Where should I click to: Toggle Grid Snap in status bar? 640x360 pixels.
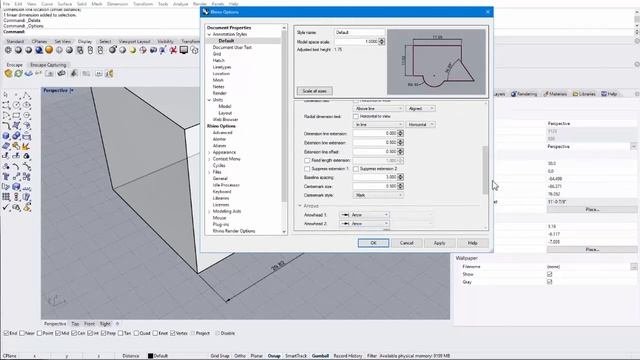220,356
